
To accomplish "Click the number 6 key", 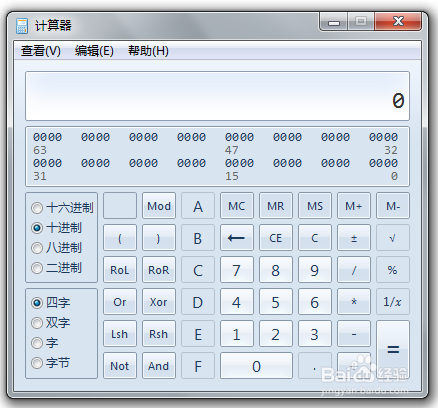I will pos(315,302).
